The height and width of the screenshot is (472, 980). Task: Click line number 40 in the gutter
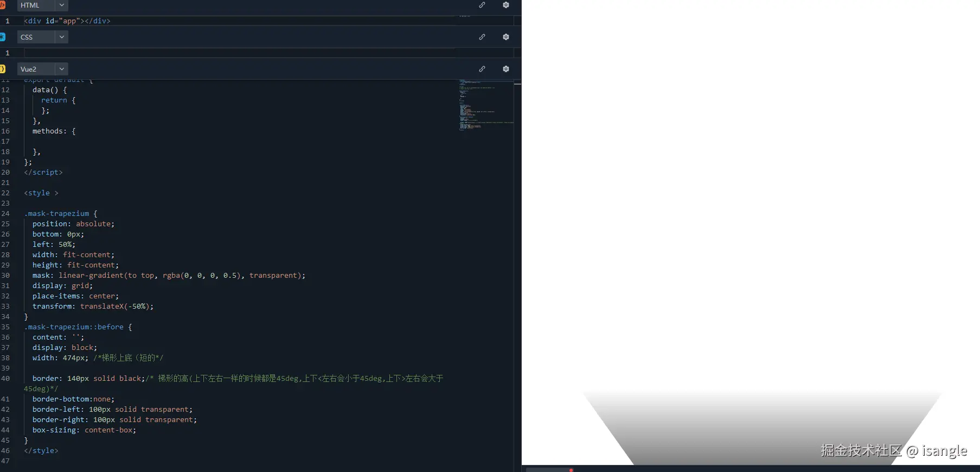tap(5, 378)
